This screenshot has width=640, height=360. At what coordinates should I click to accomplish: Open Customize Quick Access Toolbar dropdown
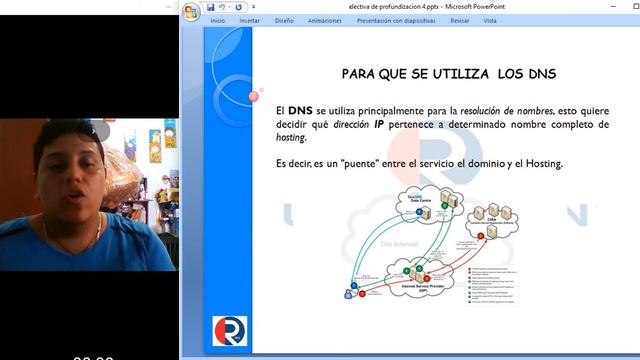pyautogui.click(x=253, y=7)
